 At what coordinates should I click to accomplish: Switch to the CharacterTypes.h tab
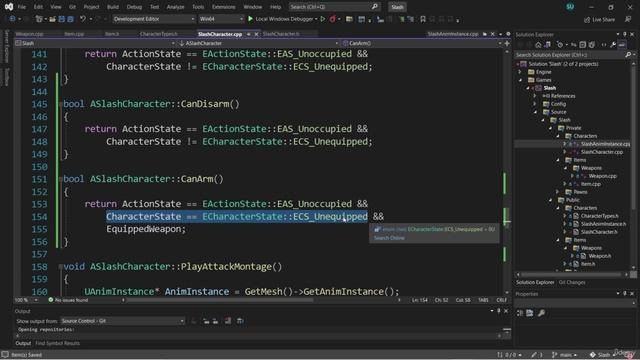click(x=159, y=34)
